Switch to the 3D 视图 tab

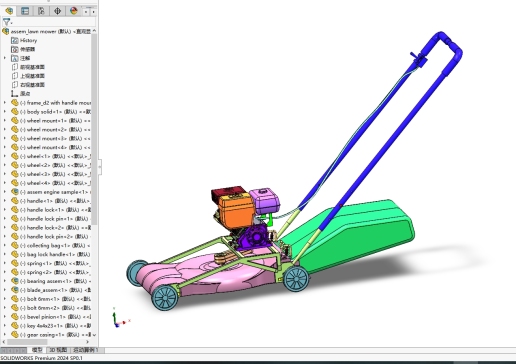click(58, 350)
